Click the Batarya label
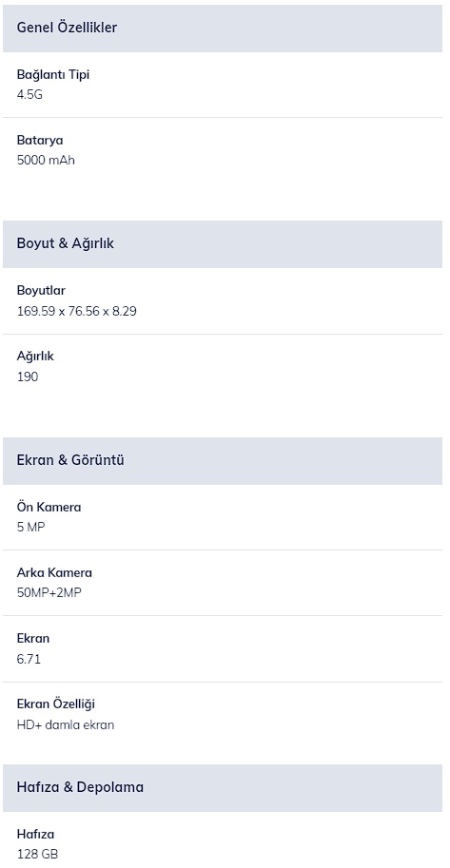This screenshot has width=450, height=868. click(x=40, y=141)
